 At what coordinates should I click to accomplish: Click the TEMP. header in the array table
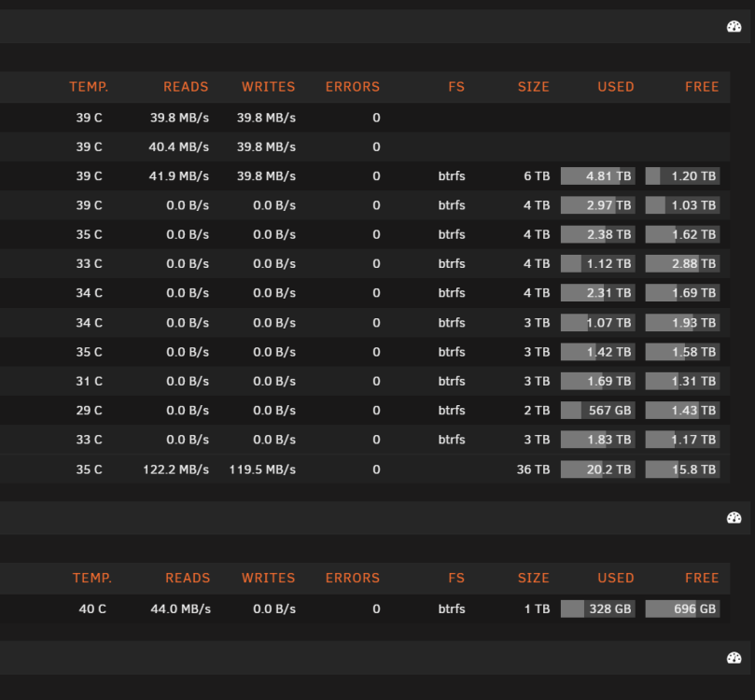(89, 87)
